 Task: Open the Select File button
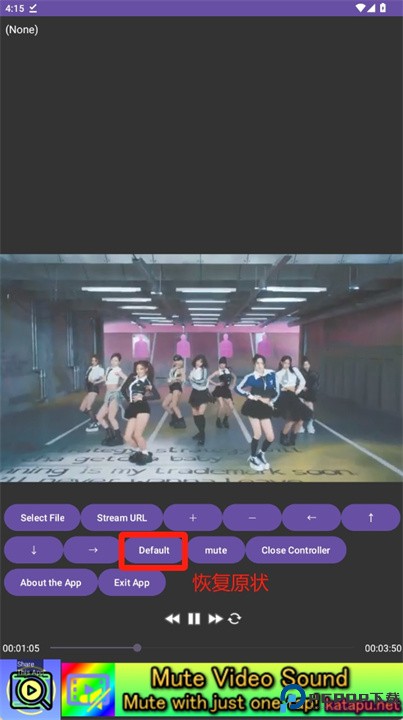click(x=42, y=518)
